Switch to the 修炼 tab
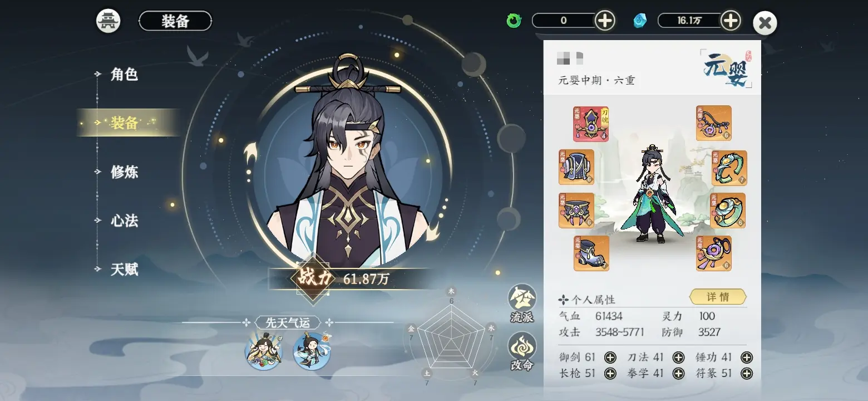 [x=124, y=172]
